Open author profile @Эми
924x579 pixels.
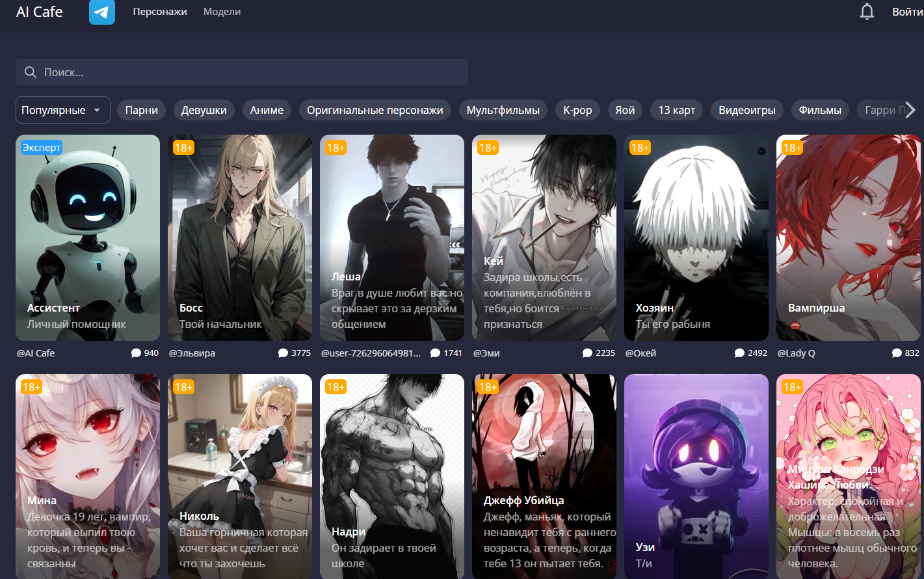click(x=486, y=353)
